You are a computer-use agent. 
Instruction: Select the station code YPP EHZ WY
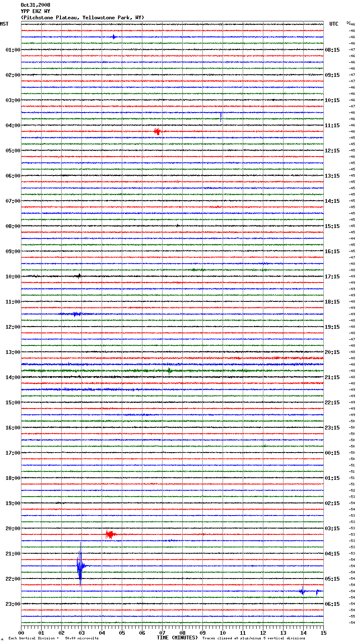pyautogui.click(x=35, y=11)
